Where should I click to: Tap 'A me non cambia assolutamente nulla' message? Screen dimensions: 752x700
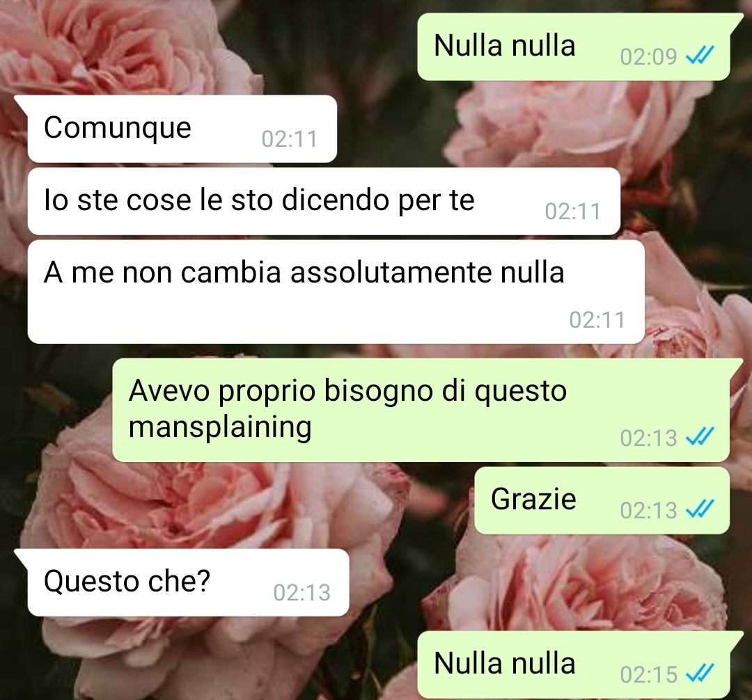pos(336,292)
